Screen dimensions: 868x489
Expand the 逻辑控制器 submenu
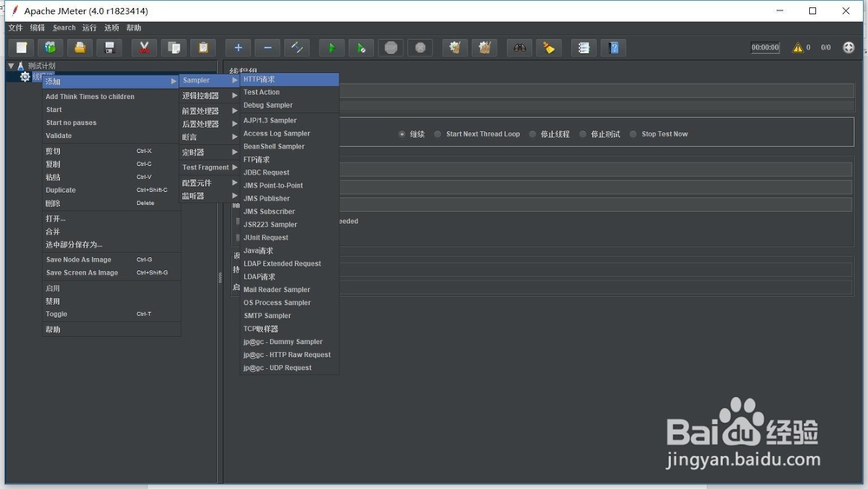[x=210, y=96]
